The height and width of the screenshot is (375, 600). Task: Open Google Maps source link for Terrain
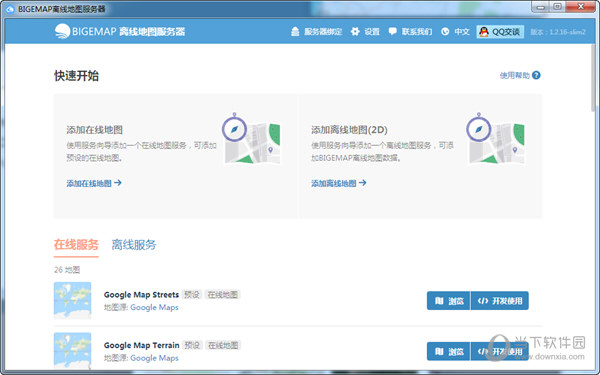click(x=154, y=358)
